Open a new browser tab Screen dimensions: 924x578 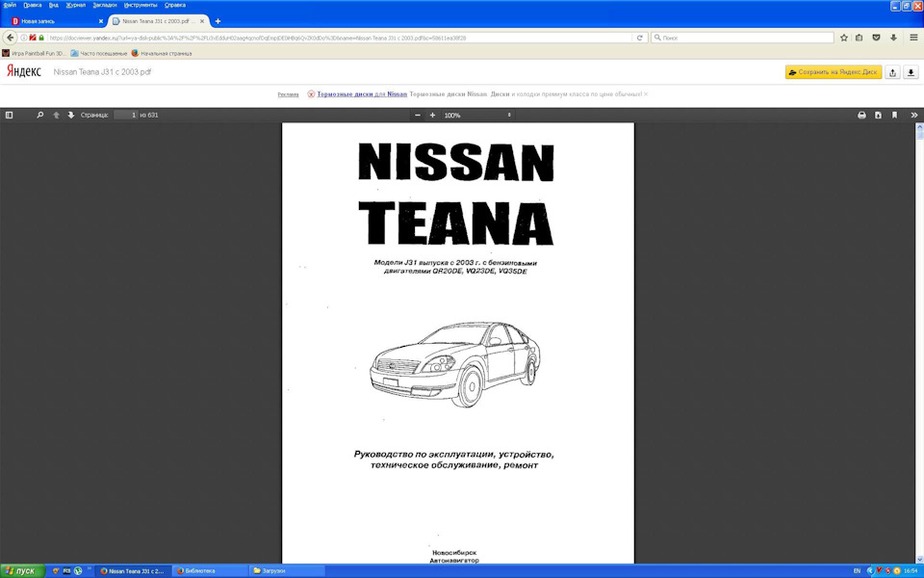(x=218, y=21)
